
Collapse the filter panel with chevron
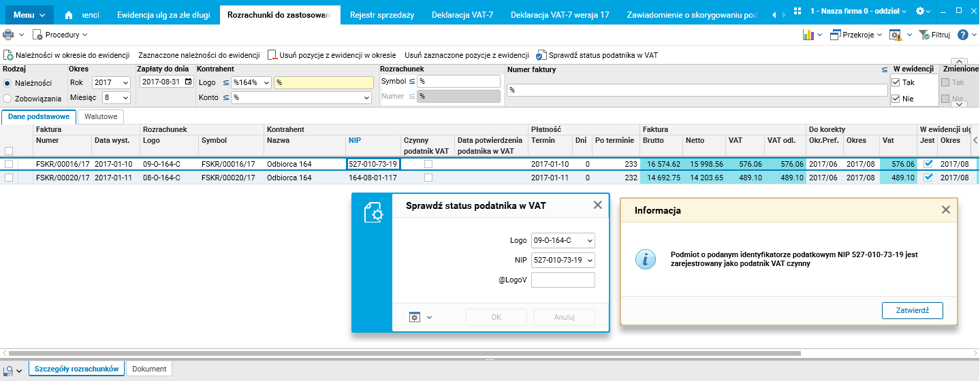point(960,62)
